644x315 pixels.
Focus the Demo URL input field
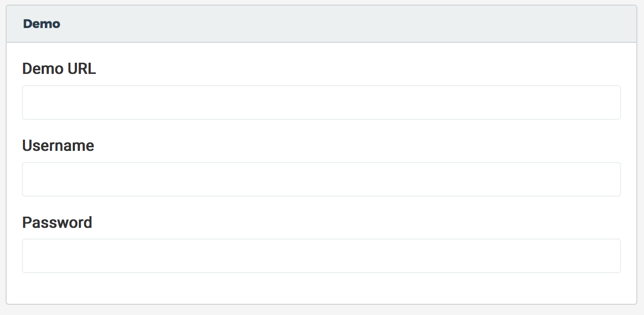tap(321, 102)
